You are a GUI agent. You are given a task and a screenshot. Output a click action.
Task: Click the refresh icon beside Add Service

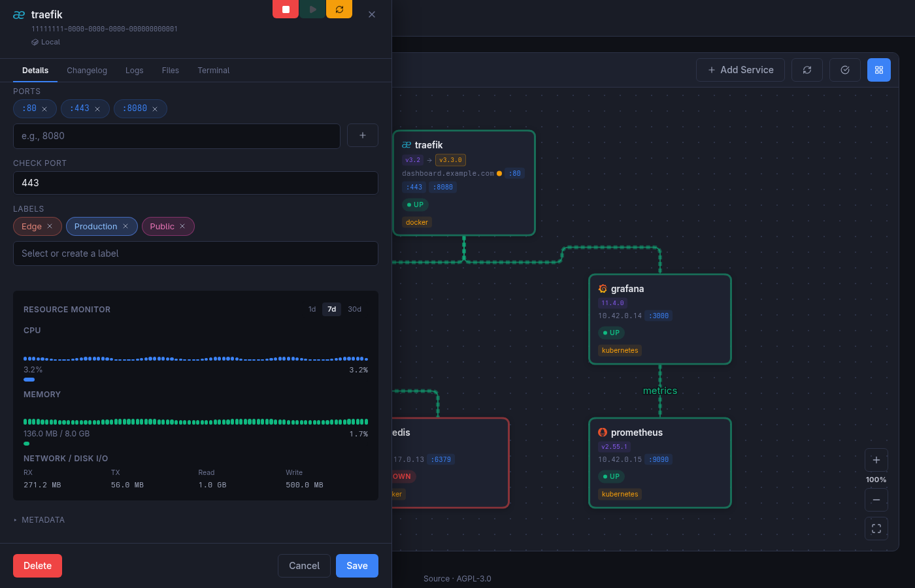807,70
